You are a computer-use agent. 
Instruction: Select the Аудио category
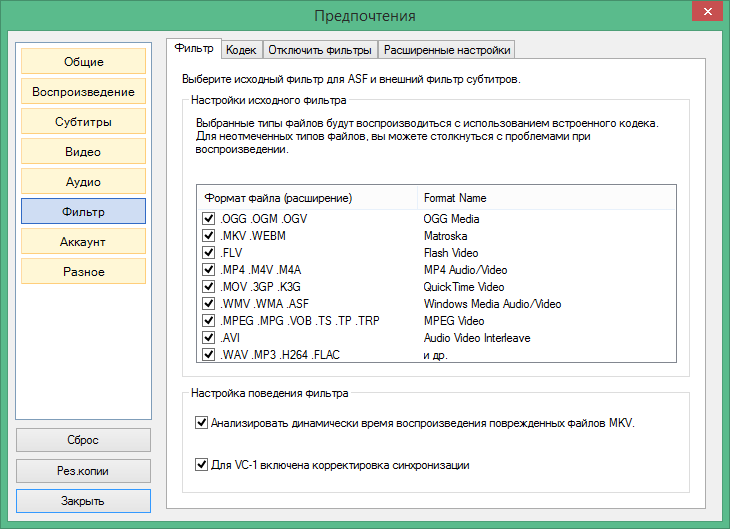point(83,182)
